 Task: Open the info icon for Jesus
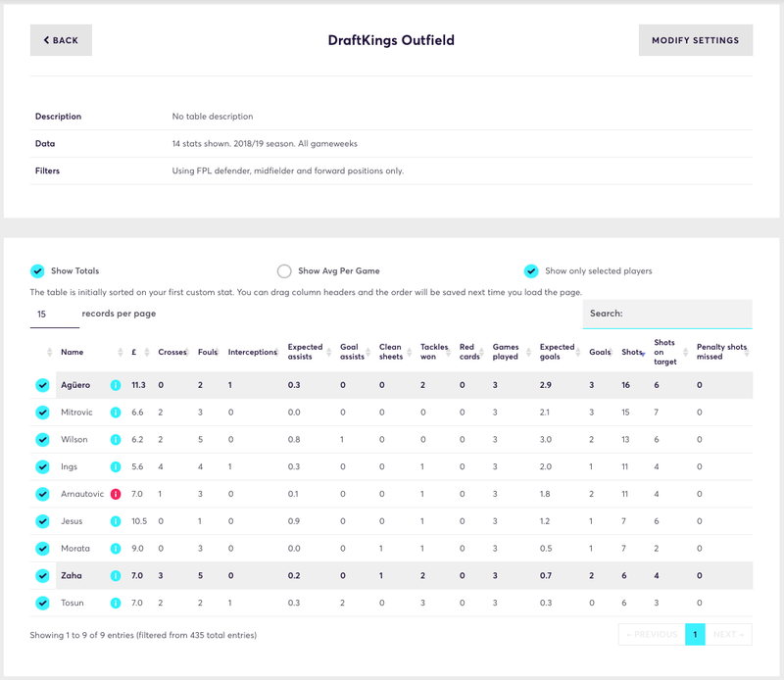point(116,521)
